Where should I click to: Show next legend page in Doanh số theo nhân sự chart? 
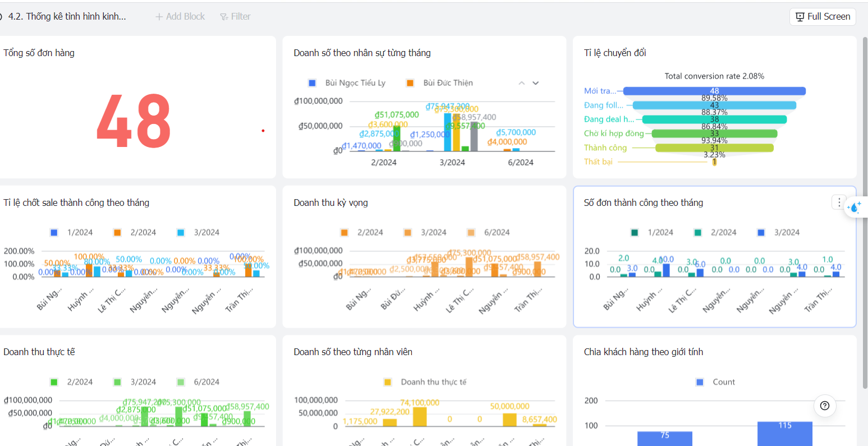535,83
